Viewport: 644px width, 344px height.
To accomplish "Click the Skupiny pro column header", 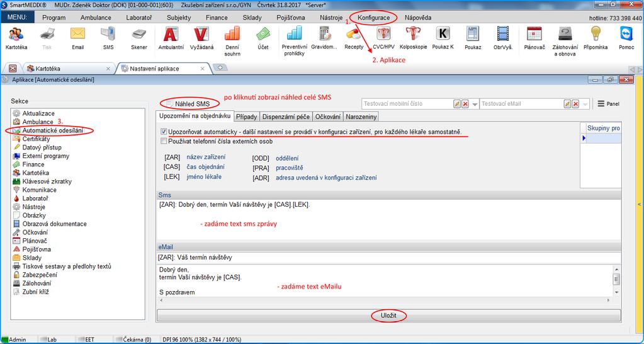I will click(x=603, y=129).
